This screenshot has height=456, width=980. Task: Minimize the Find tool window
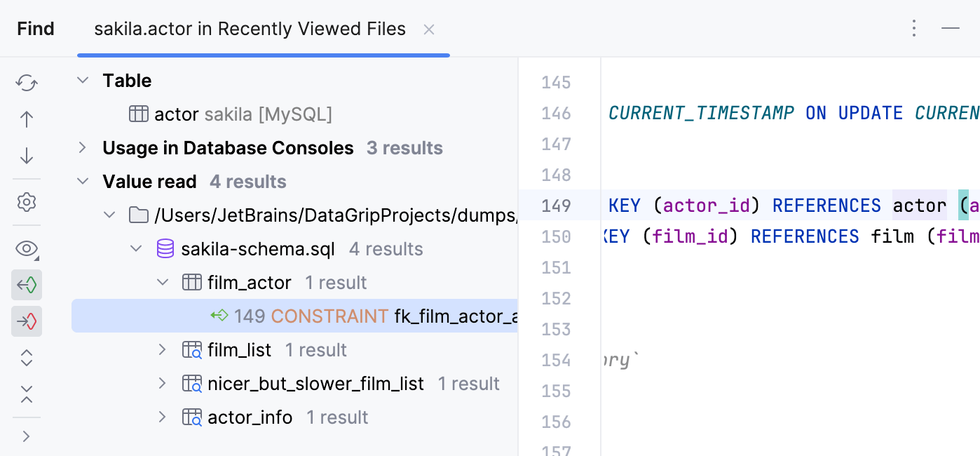951,28
